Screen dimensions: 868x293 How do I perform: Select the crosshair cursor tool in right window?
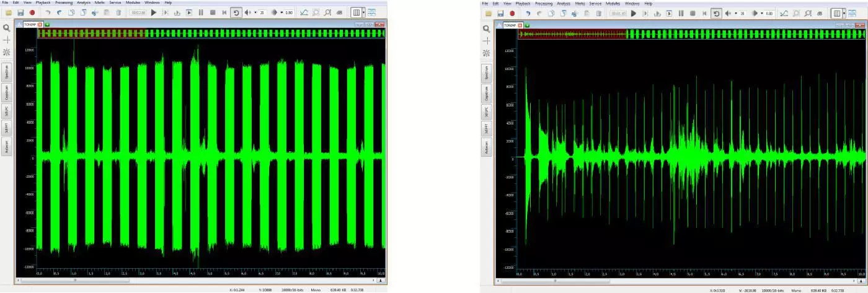click(487, 40)
